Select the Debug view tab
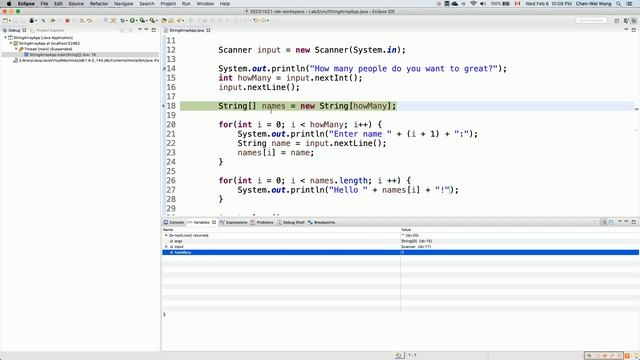 [14, 30]
